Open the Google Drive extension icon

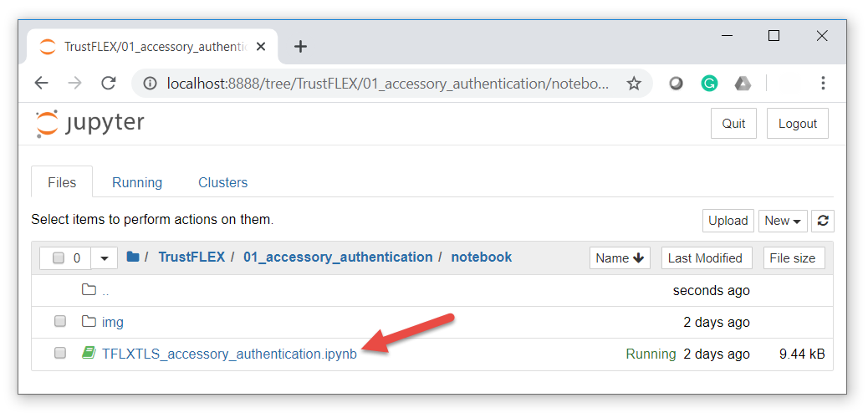[x=743, y=84]
